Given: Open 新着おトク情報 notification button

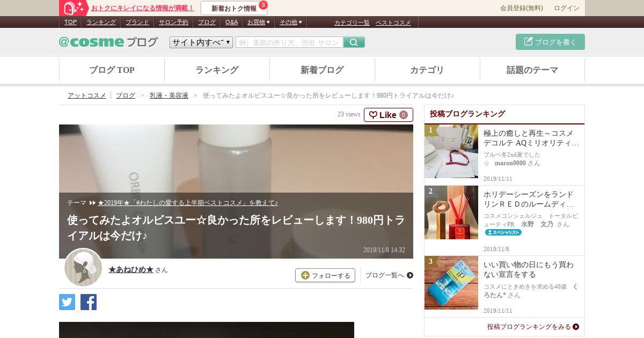Looking at the screenshot, I should (234, 8).
